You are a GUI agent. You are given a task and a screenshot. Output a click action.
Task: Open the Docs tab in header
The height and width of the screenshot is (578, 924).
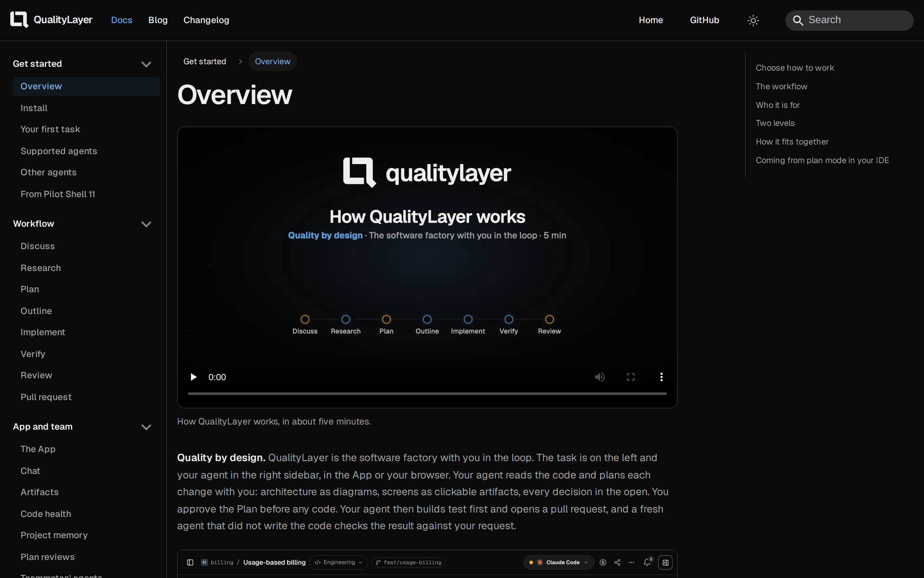[121, 20]
